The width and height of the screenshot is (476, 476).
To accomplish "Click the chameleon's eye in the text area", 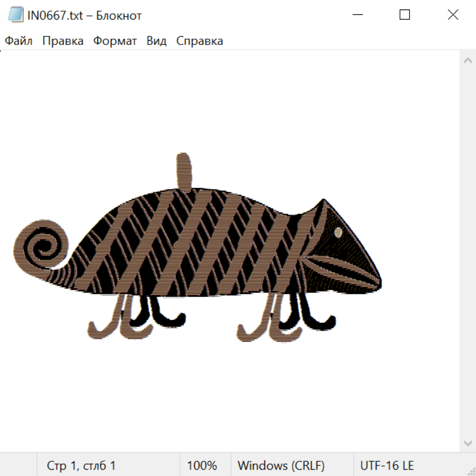I will point(338,232).
